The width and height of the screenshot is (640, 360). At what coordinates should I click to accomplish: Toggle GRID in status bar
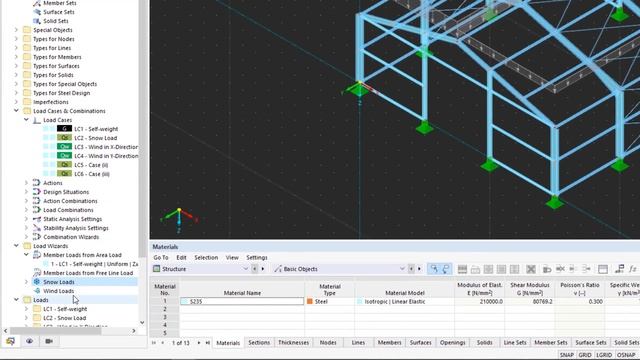click(x=585, y=355)
